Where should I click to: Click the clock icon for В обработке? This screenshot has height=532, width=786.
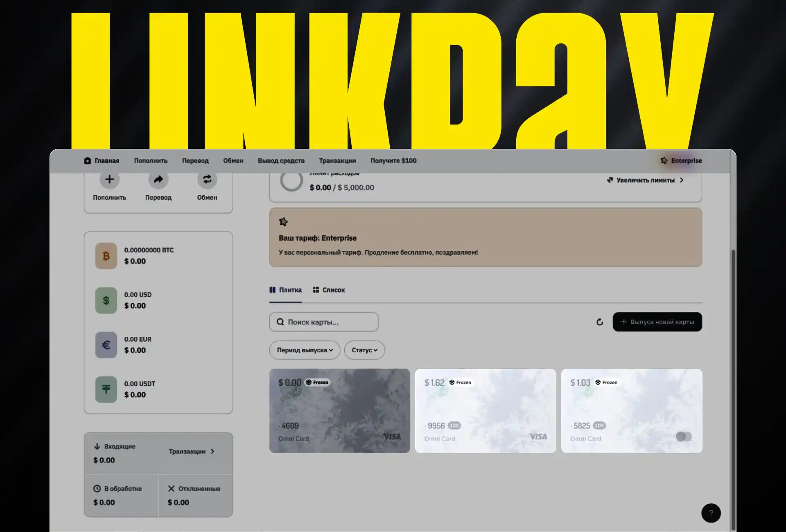97,489
